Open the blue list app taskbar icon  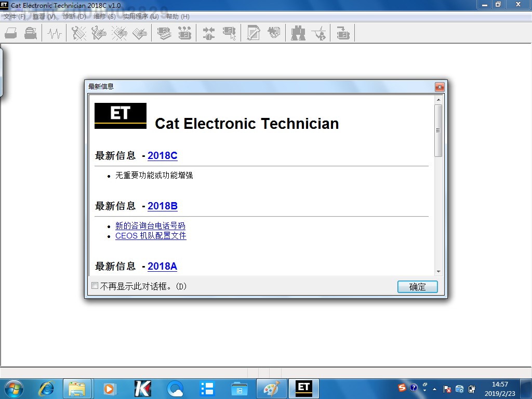point(207,389)
